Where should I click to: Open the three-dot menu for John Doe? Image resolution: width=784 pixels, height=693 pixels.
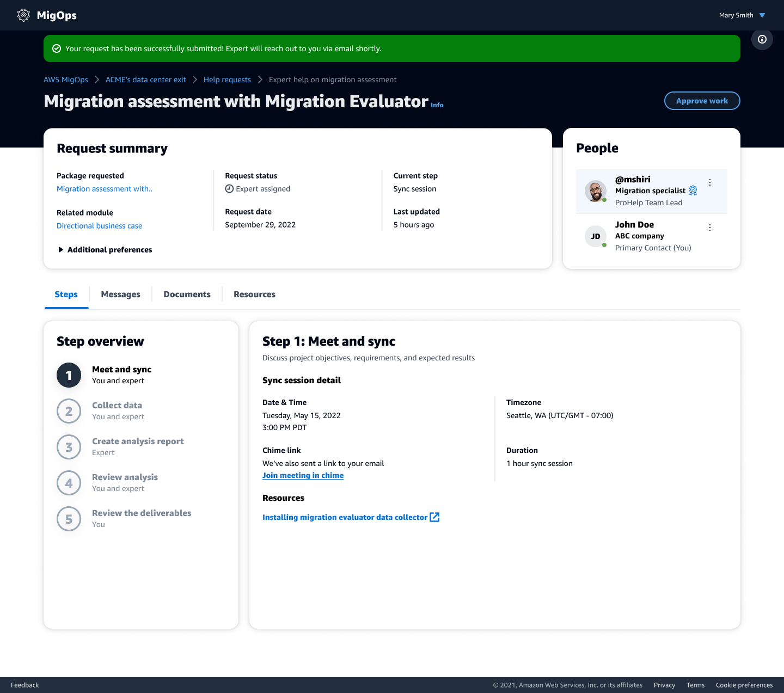pyautogui.click(x=709, y=227)
